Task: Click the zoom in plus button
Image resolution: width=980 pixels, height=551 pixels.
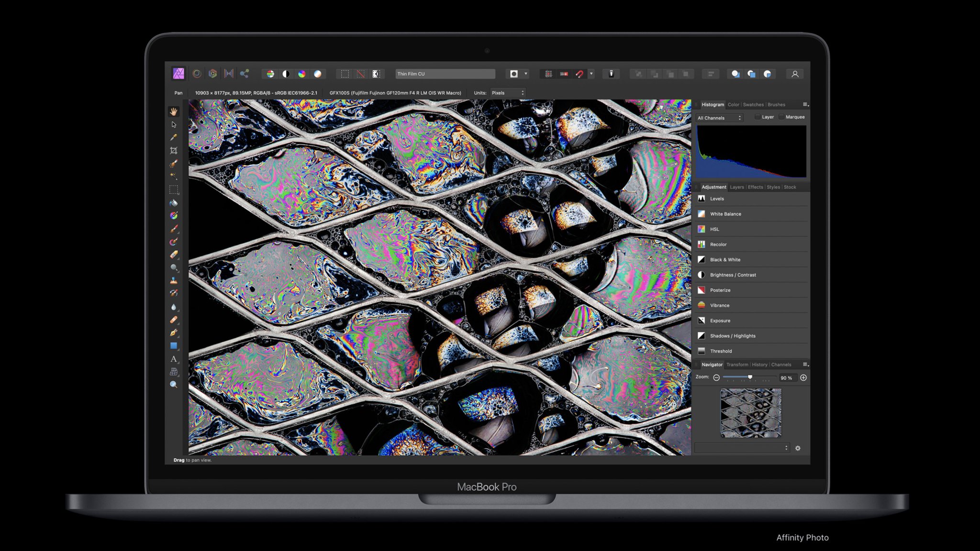Action: [x=803, y=378]
